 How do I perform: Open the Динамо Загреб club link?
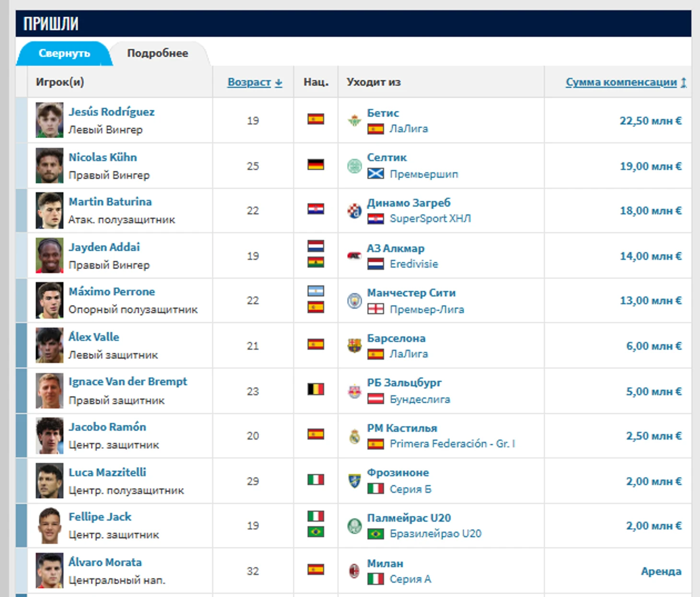(409, 203)
